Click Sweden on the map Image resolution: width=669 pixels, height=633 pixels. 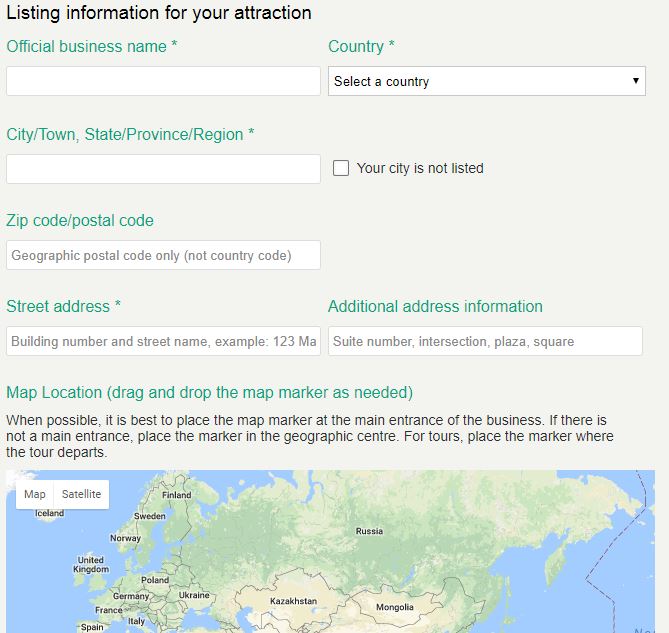(150, 517)
